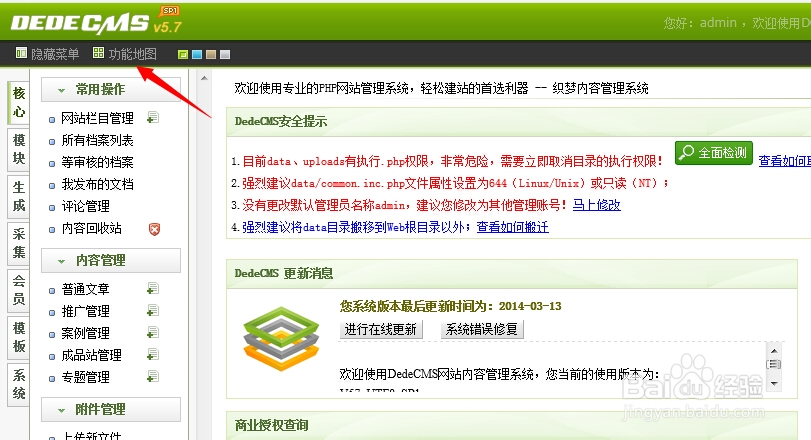Click the 进行在线更新 button
This screenshot has height=440, width=811.
coord(381,329)
